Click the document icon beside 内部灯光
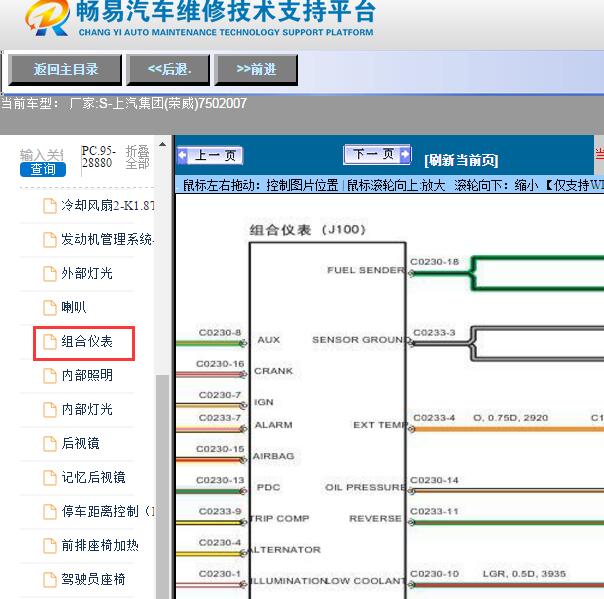 coord(50,409)
